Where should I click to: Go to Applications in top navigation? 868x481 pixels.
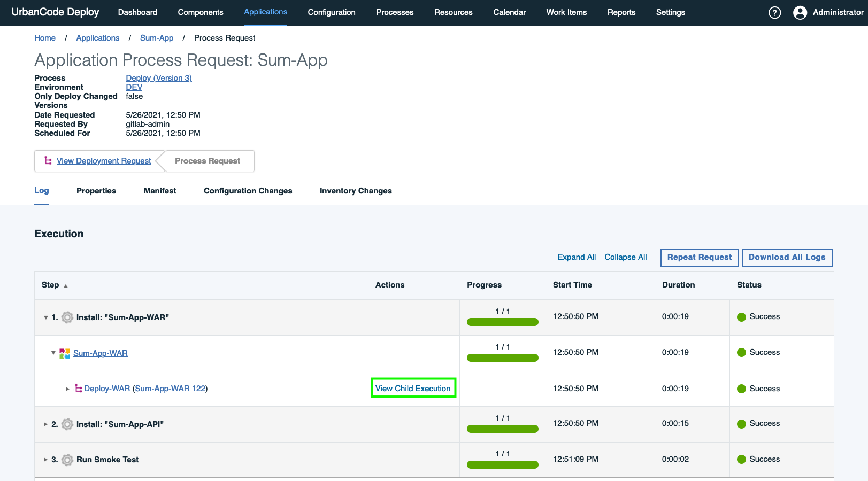[265, 12]
